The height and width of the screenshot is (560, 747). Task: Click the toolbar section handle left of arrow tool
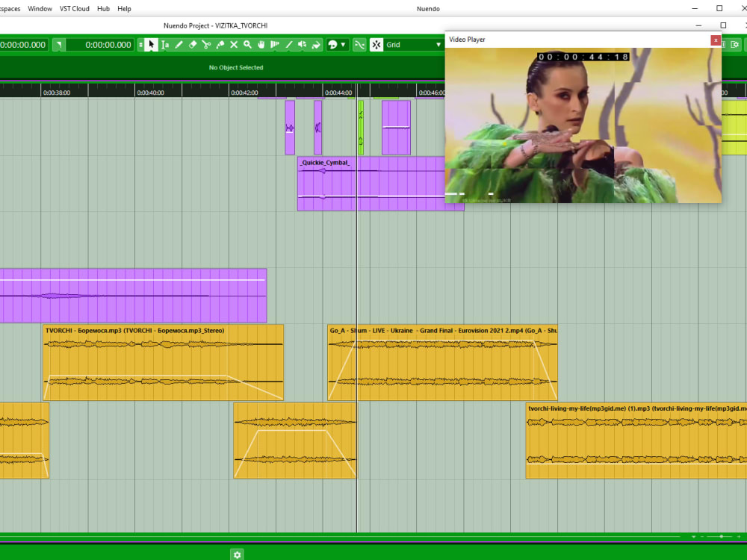140,45
